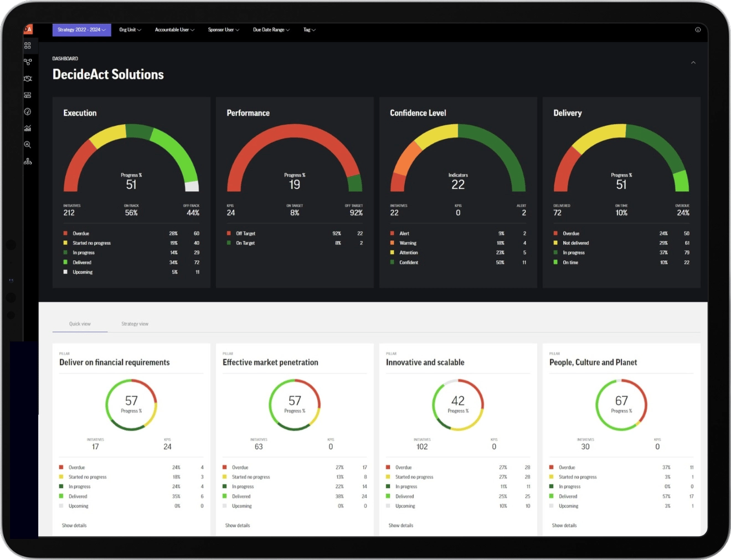
Task: Open the stacked rows list icon
Action: (28, 95)
